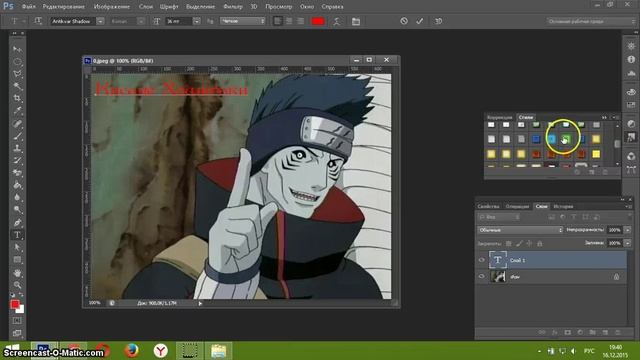Select the Elliptical Marquee tool
The image size is (640, 360).
17,62
